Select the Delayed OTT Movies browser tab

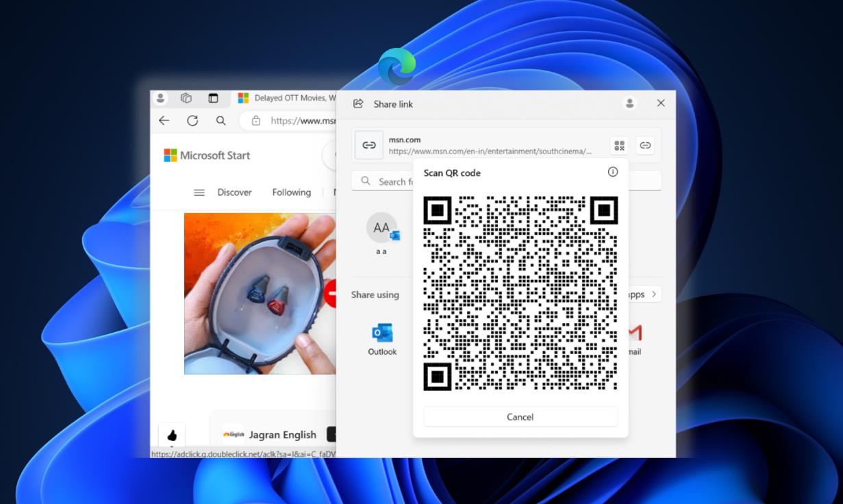pos(288,98)
